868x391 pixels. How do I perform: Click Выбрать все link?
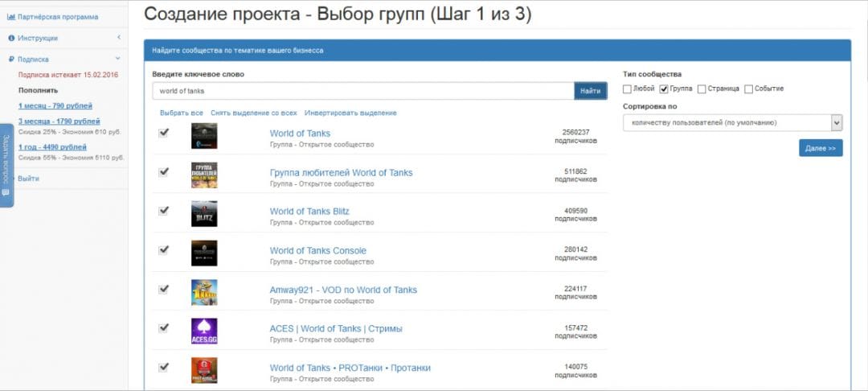pyautogui.click(x=182, y=113)
